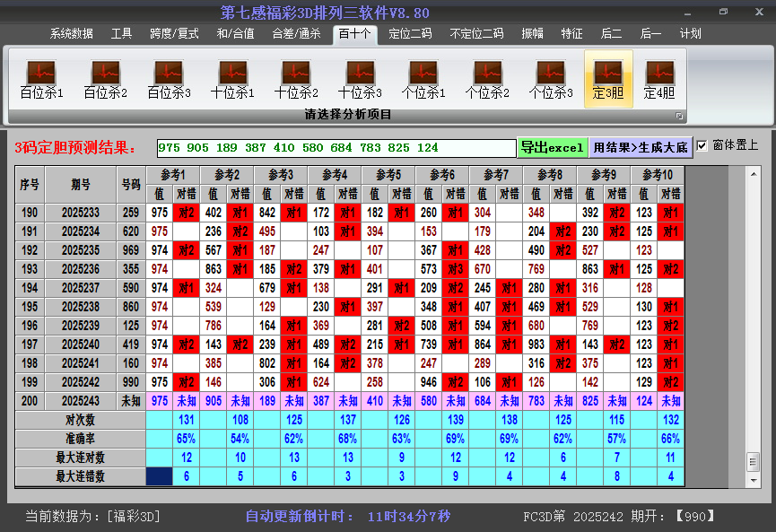The height and width of the screenshot is (532, 776).
Task: Toggle the 窗体置上 checkbox
Action: click(702, 145)
